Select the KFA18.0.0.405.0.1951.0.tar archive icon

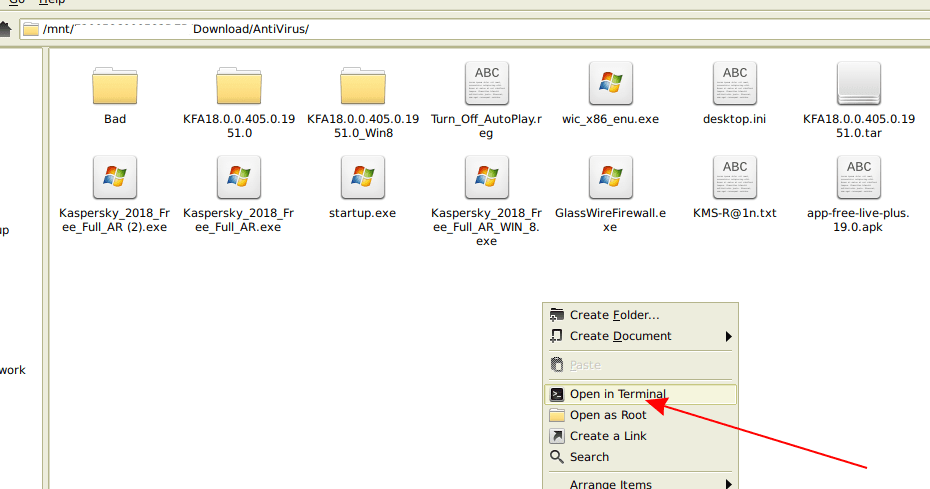859,84
